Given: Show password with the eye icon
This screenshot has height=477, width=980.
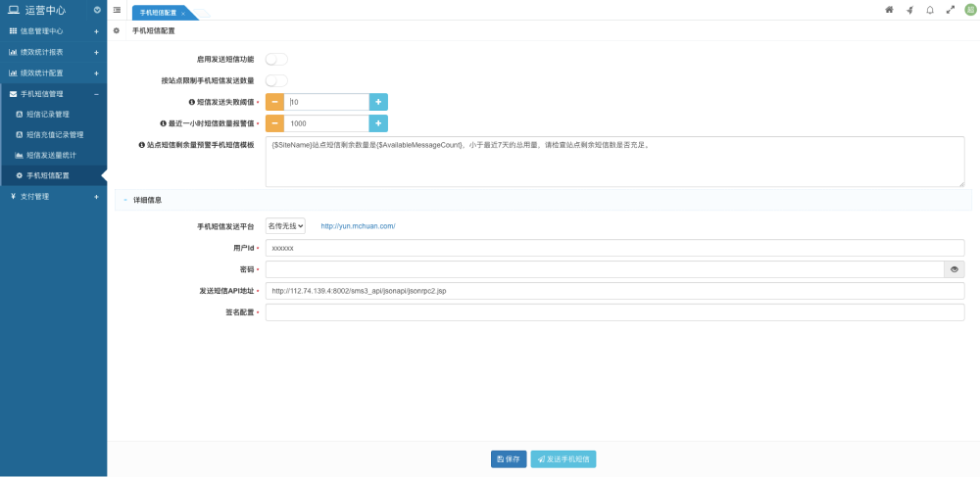Looking at the screenshot, I should tap(954, 269).
